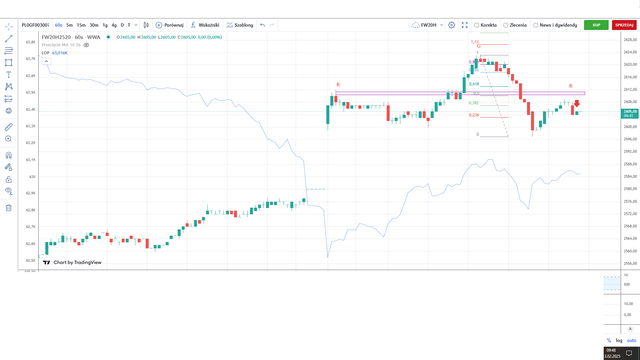Screen dimensions: 640x360
Task: Select the rectangle shapes tool
Action: 9,63
